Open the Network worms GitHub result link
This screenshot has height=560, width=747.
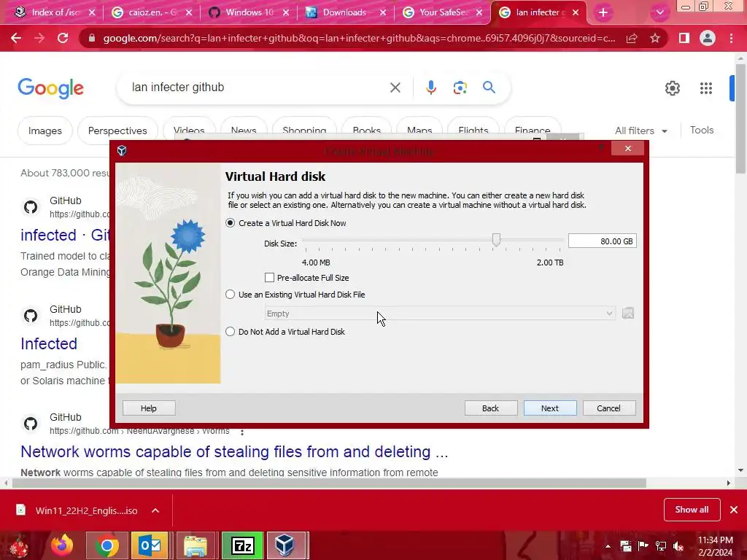234,451
